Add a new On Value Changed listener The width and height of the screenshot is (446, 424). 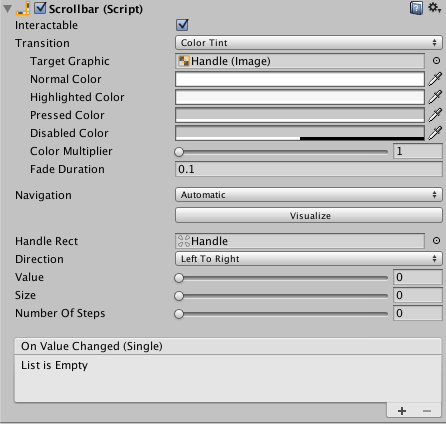click(402, 411)
